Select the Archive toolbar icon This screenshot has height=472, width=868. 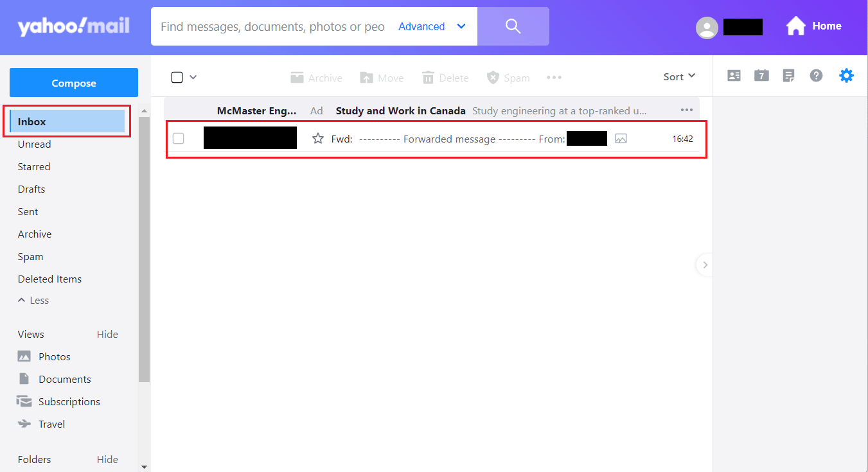click(316, 77)
